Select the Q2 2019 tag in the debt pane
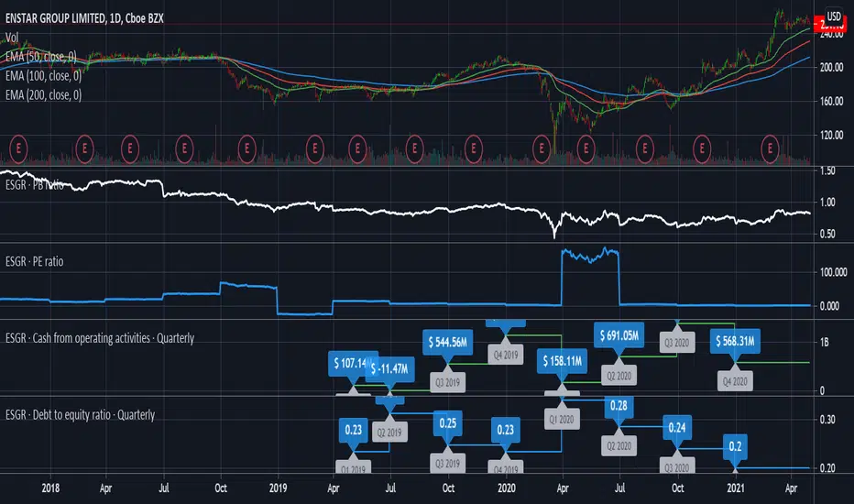The width and height of the screenshot is (854, 504). tap(390, 433)
